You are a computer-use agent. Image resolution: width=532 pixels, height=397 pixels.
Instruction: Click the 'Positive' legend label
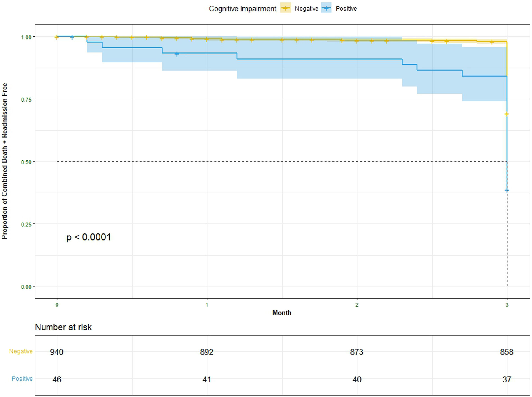(346, 9)
